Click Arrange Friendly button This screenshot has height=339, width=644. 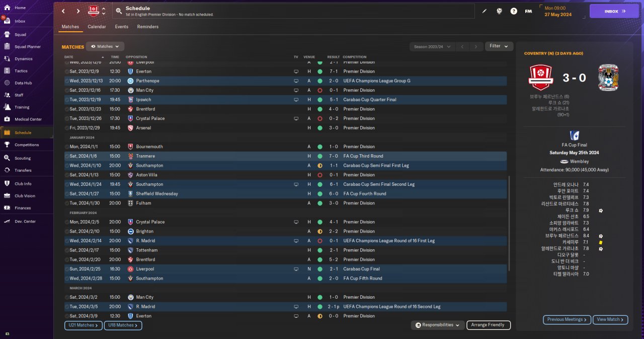(x=489, y=325)
